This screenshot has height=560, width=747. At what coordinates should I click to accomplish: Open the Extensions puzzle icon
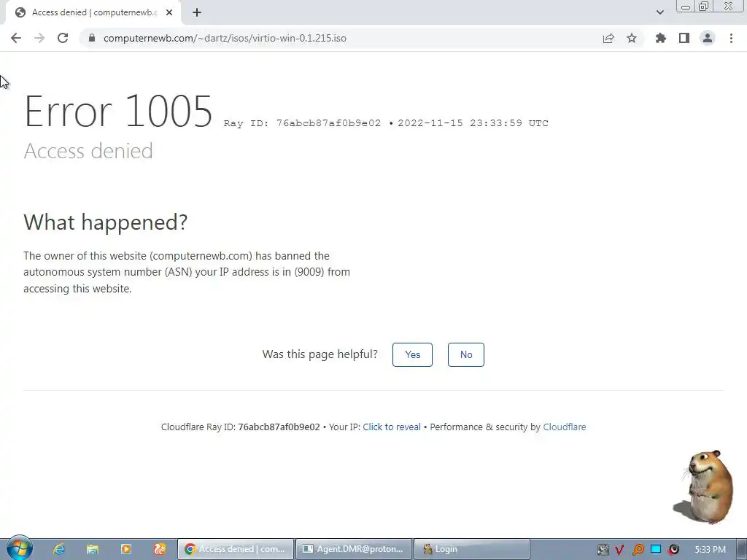661,38
